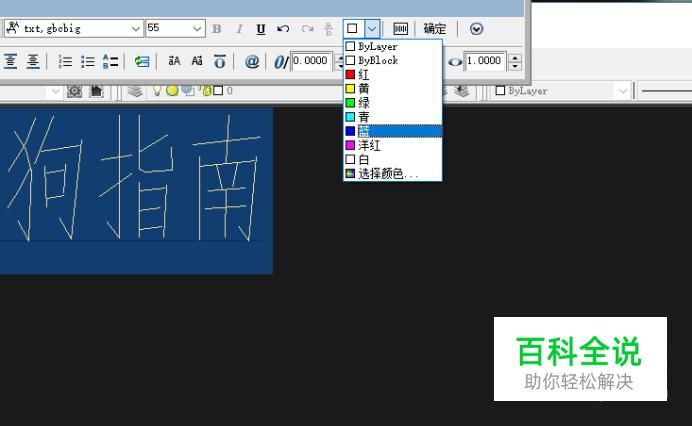Confirm with the 确定 button

click(435, 29)
